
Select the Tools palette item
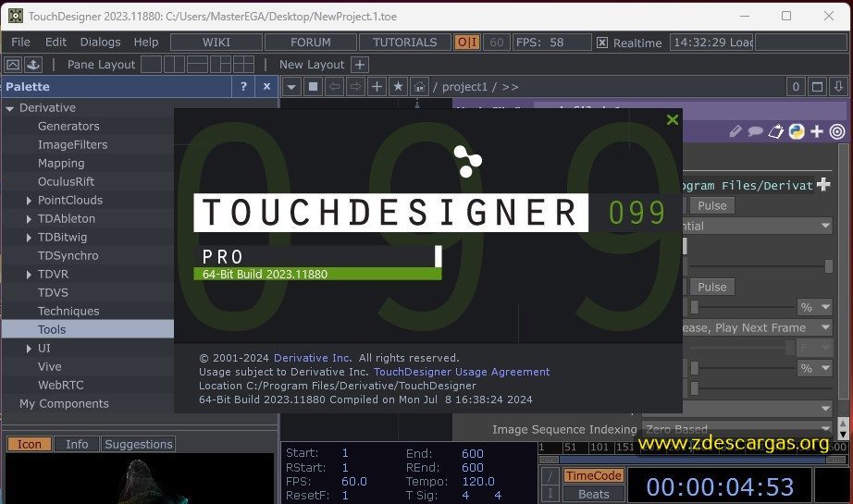(x=88, y=329)
